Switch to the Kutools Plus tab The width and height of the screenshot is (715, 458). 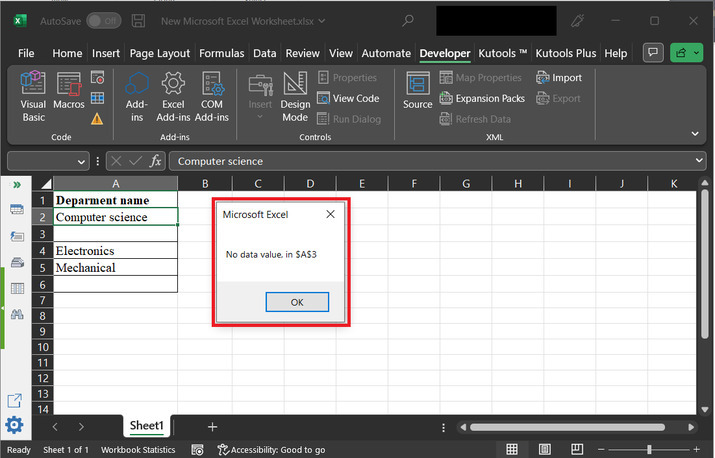point(565,53)
